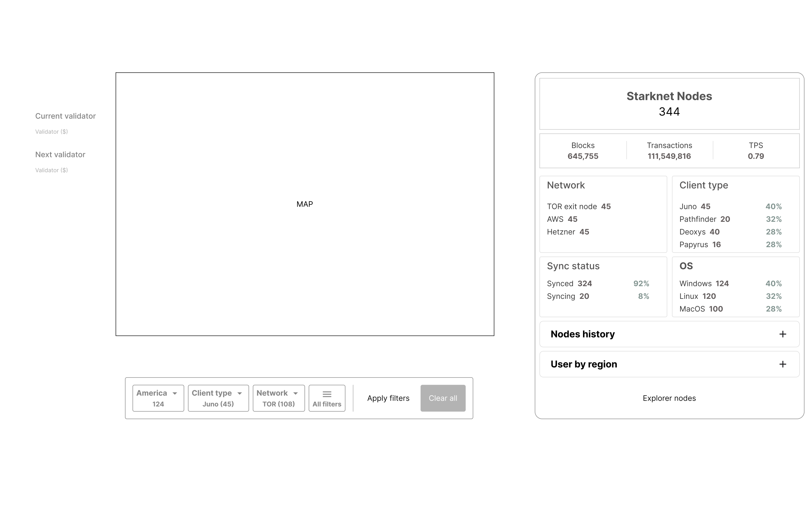Select the Current validator label
Screen dimensions: 812x525
click(65, 116)
